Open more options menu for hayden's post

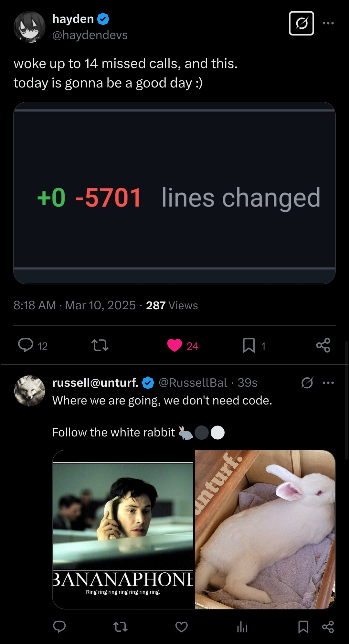click(x=328, y=23)
